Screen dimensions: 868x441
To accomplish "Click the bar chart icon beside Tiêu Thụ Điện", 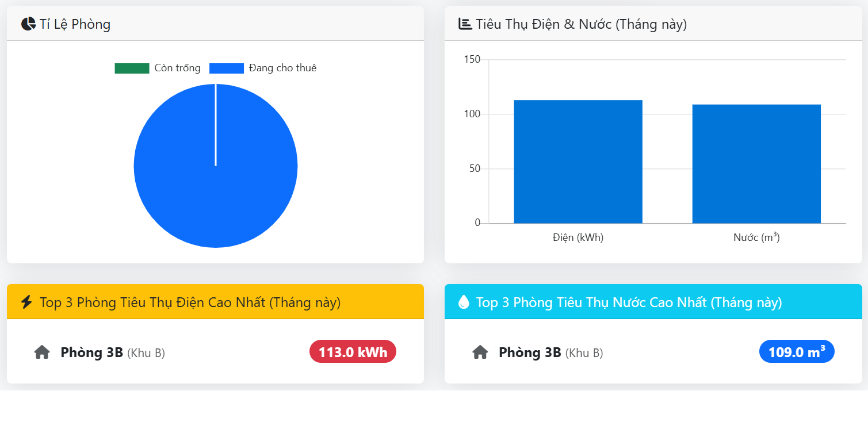I will [x=465, y=24].
